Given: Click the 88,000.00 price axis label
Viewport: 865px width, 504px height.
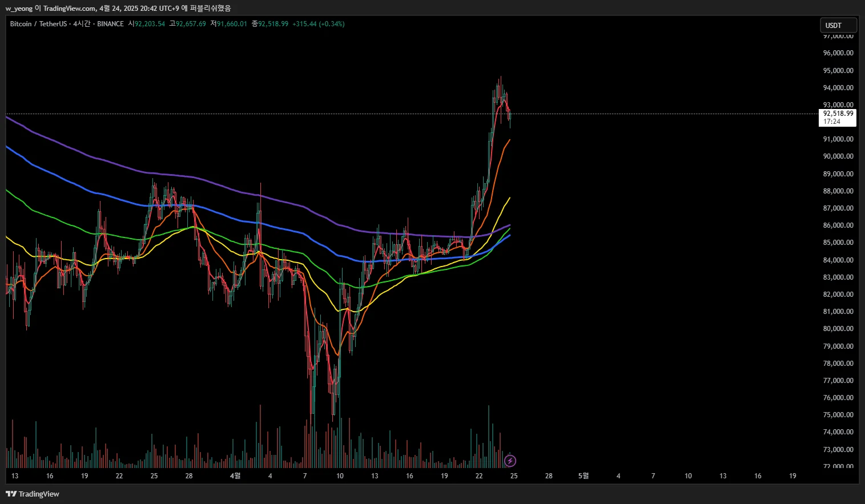Looking at the screenshot, I should click(x=838, y=191).
